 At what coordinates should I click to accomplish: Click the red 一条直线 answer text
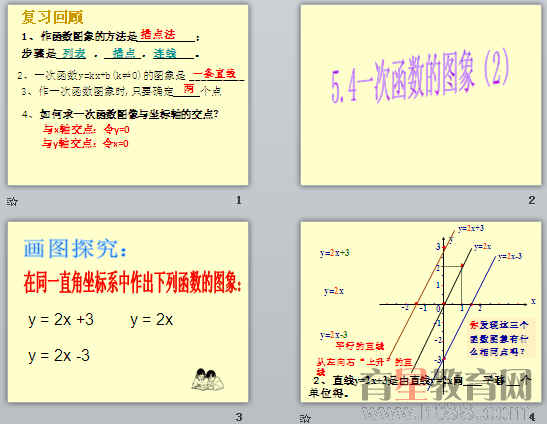pyautogui.click(x=214, y=74)
